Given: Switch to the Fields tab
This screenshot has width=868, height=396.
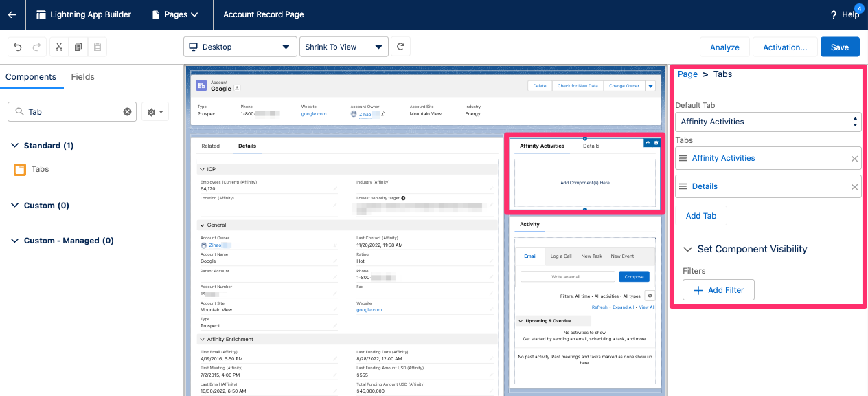Looking at the screenshot, I should [82, 77].
